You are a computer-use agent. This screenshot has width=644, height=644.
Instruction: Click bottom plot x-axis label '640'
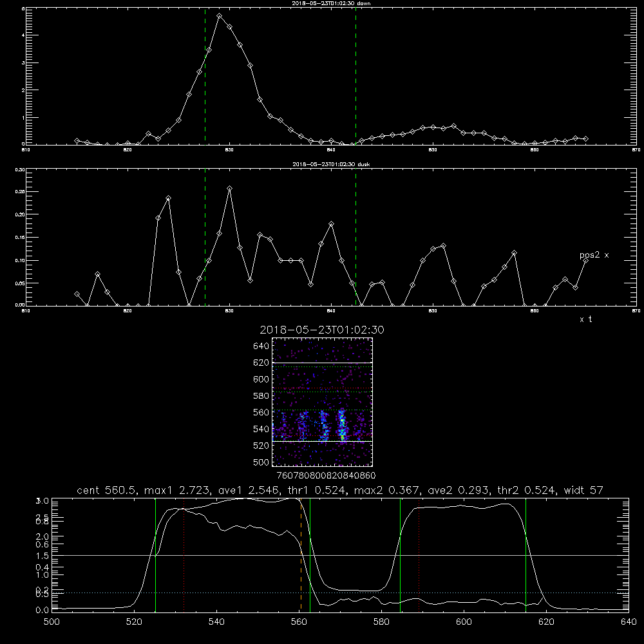pos(629,622)
